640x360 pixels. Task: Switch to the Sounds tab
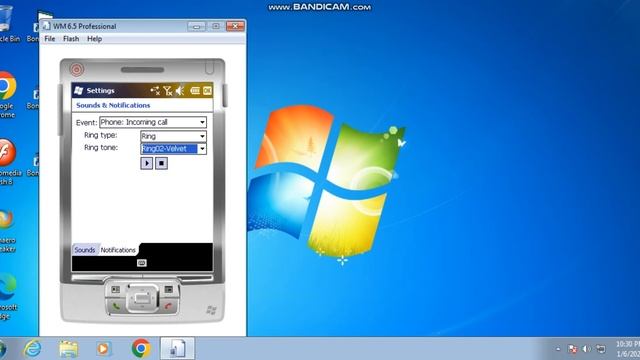coord(84,250)
